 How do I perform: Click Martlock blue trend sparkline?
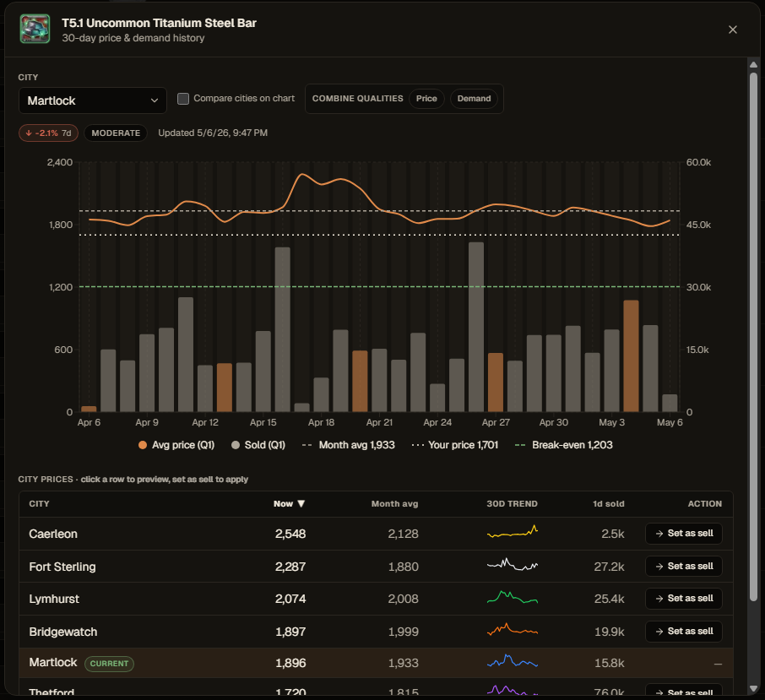coord(513,661)
